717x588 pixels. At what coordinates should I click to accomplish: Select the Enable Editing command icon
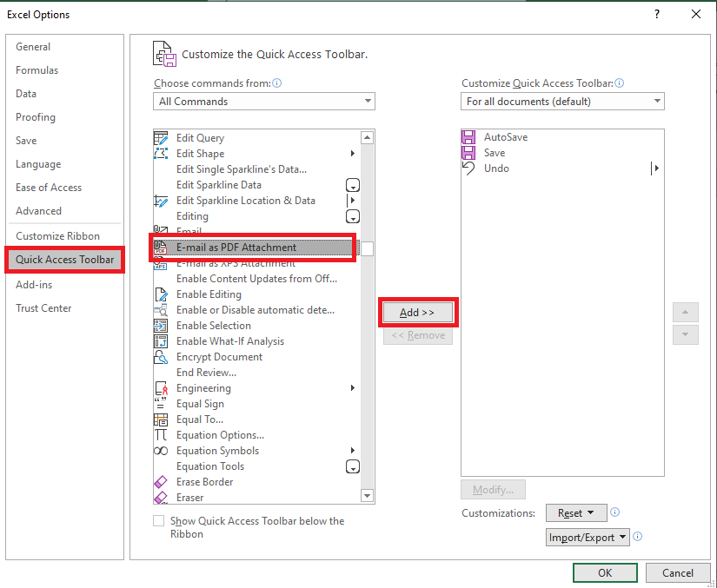[161, 294]
